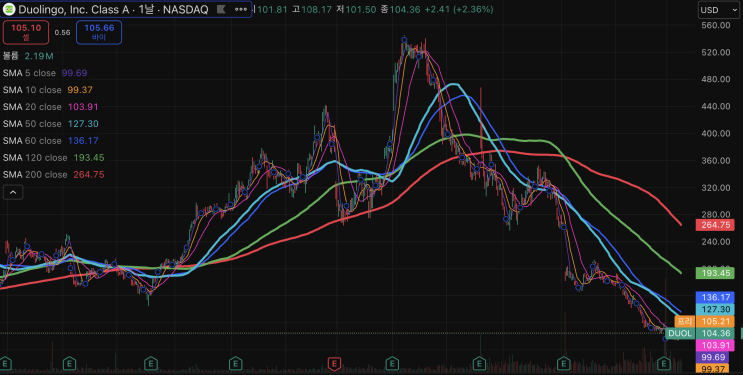Click the orange pre-market 105.21 price label

coord(704,321)
